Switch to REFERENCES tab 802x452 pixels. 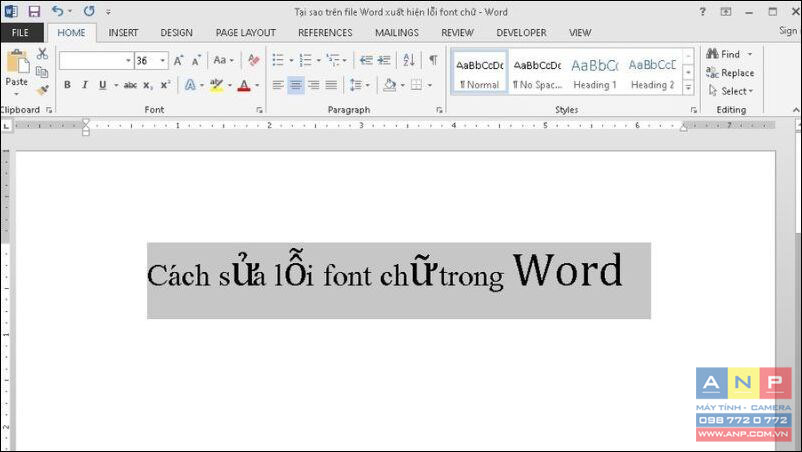point(325,33)
